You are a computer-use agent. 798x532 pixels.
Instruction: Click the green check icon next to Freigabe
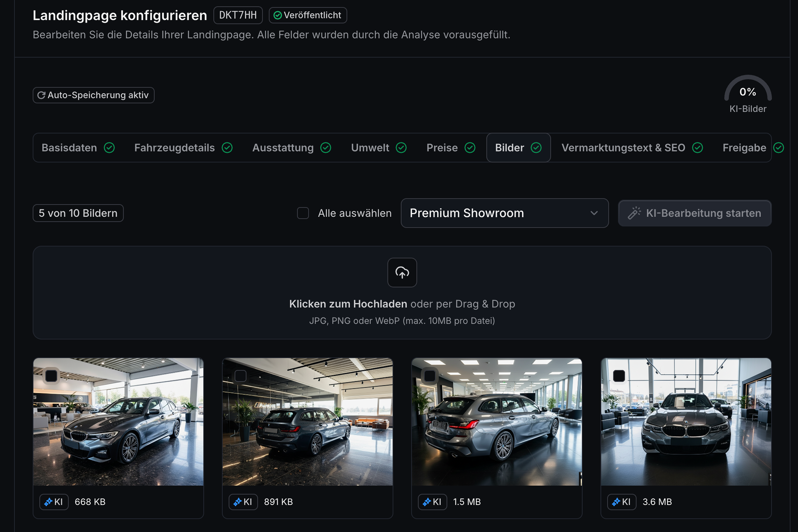pyautogui.click(x=779, y=148)
